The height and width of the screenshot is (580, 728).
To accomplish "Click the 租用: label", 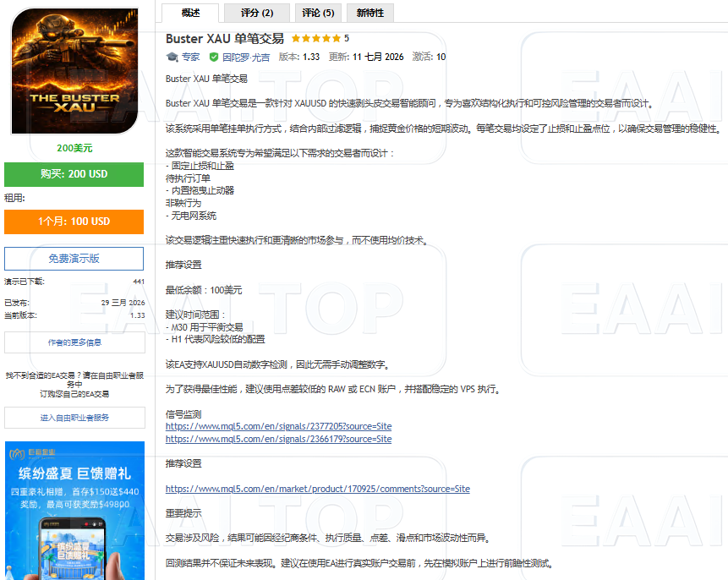I will click(15, 199).
